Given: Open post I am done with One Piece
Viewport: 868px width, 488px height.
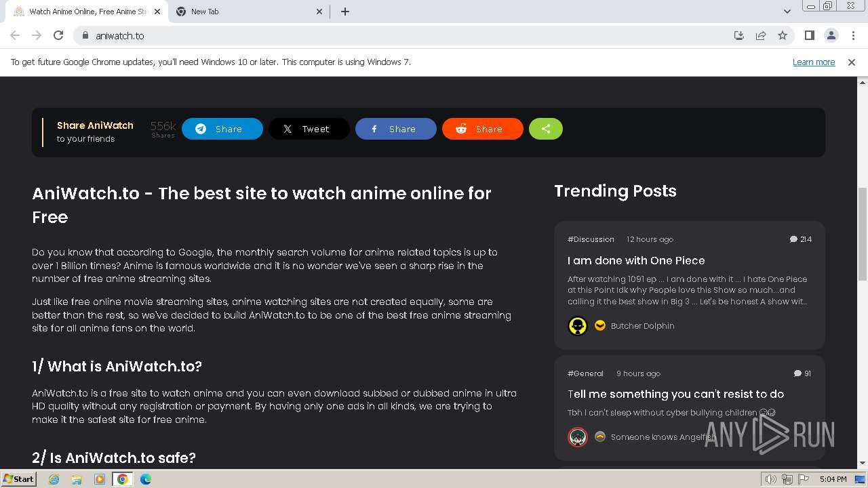Looking at the screenshot, I should tap(636, 260).
